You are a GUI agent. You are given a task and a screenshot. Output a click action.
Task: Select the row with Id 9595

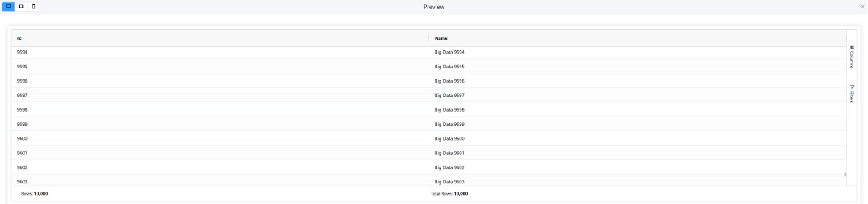pyautogui.click(x=22, y=67)
